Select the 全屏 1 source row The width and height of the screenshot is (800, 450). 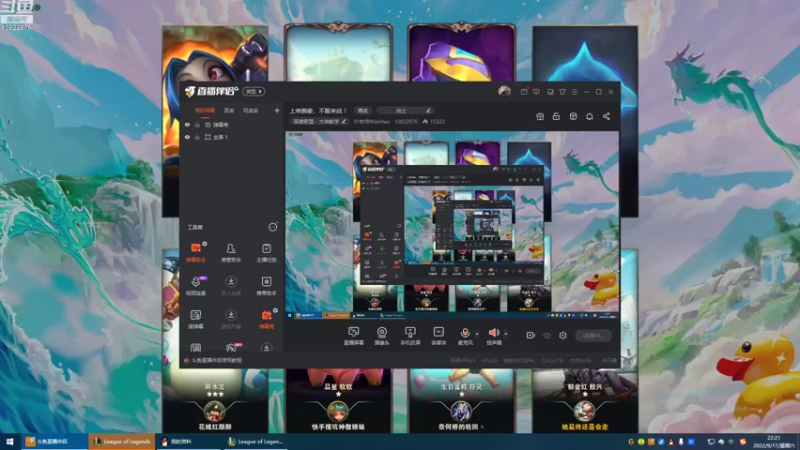pyautogui.click(x=232, y=137)
